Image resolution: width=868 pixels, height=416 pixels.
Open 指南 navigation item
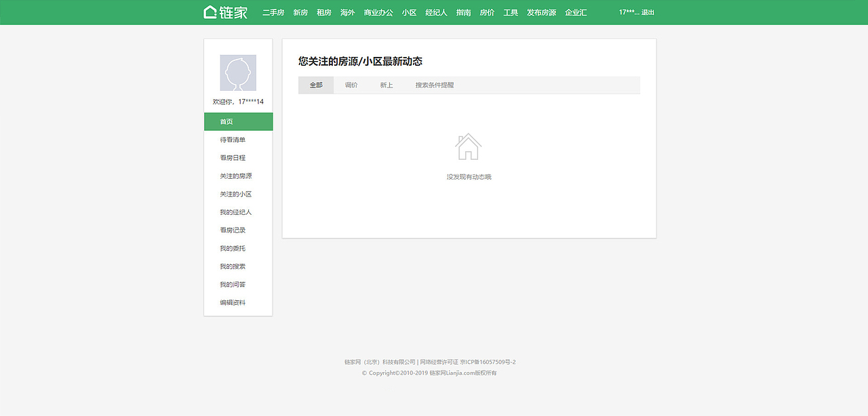464,13
